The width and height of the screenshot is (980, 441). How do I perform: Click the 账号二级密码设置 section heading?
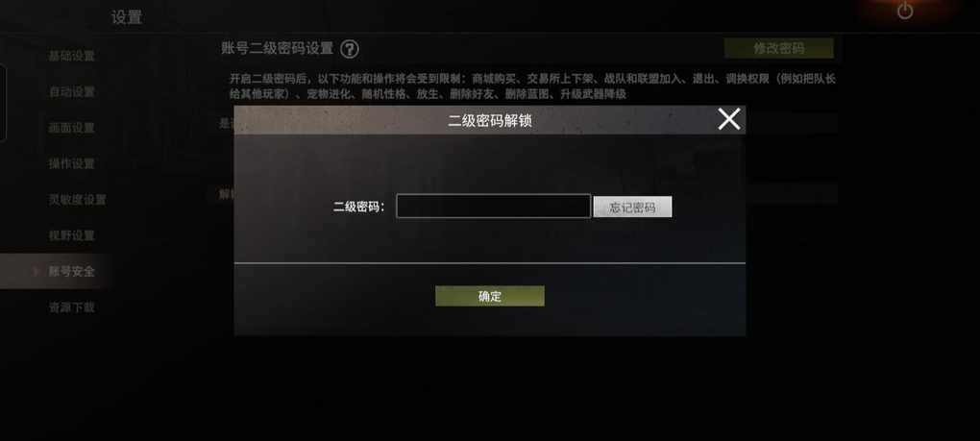[279, 49]
